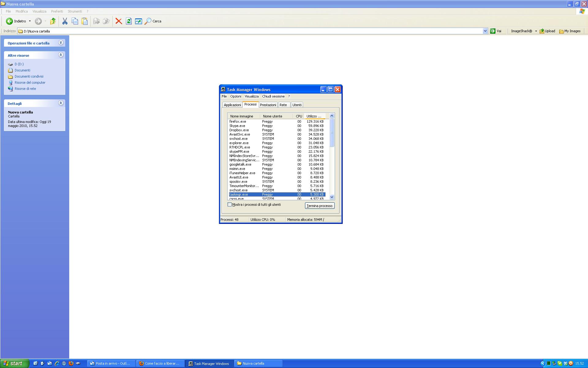Click the red X delete icon

[x=119, y=21]
